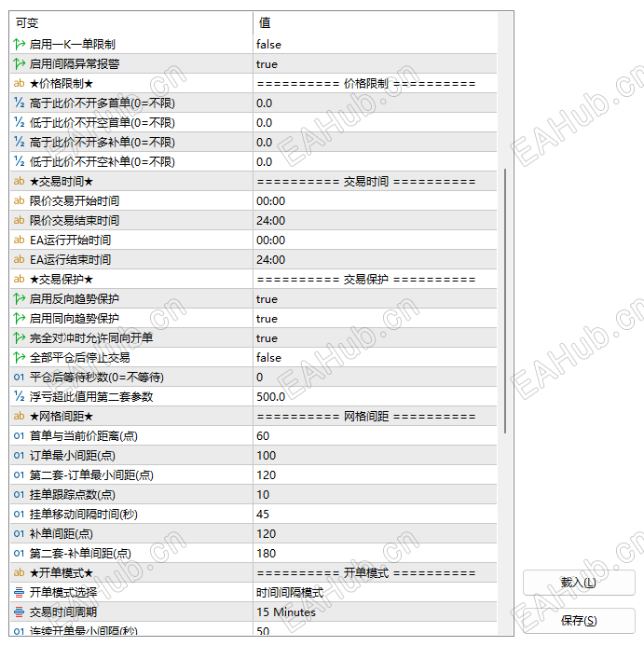
Task: Select the row label EA运行结束时间
Action: [x=70, y=259]
